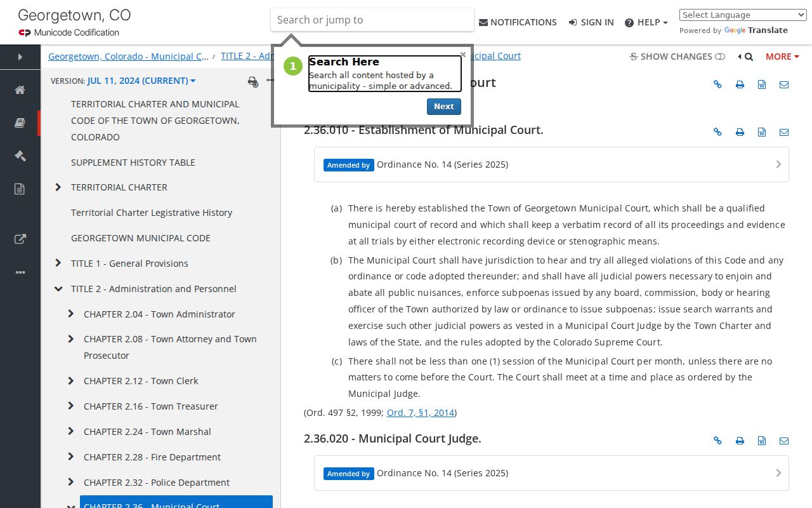Select the book library icon in sidebar
This screenshot has height=508, width=812.
[20, 123]
